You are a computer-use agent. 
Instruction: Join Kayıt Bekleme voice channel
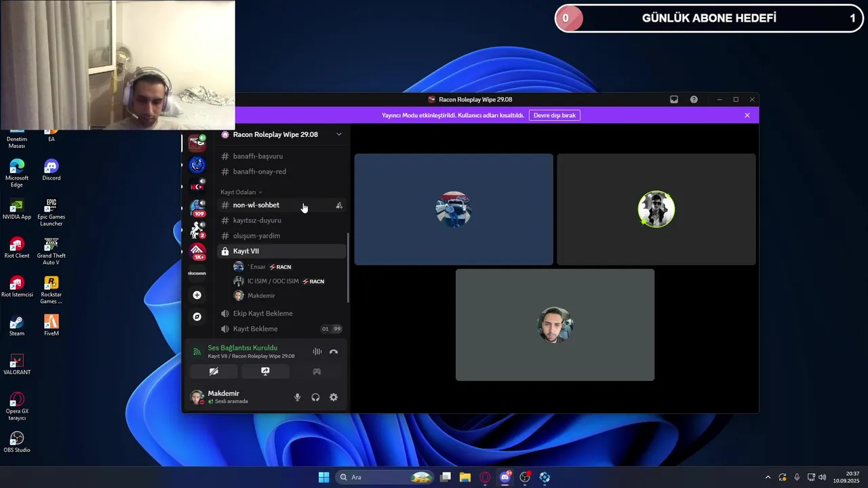click(281, 329)
